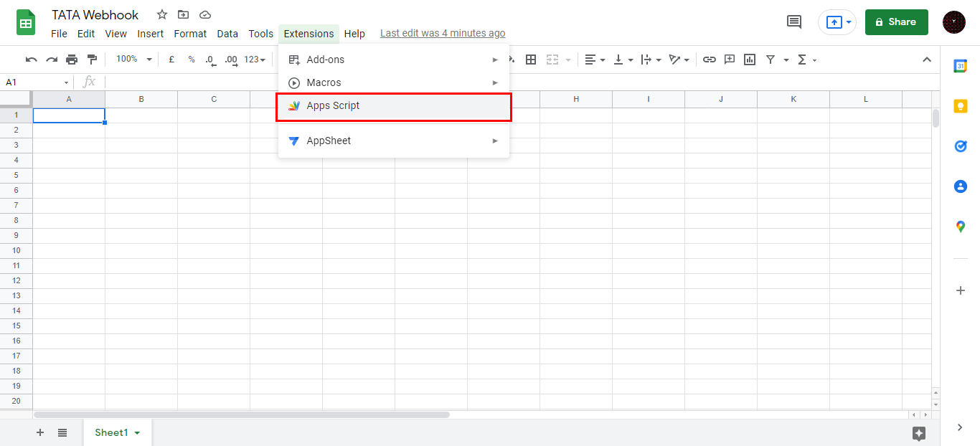Open Google Calendar side panel

[960, 66]
